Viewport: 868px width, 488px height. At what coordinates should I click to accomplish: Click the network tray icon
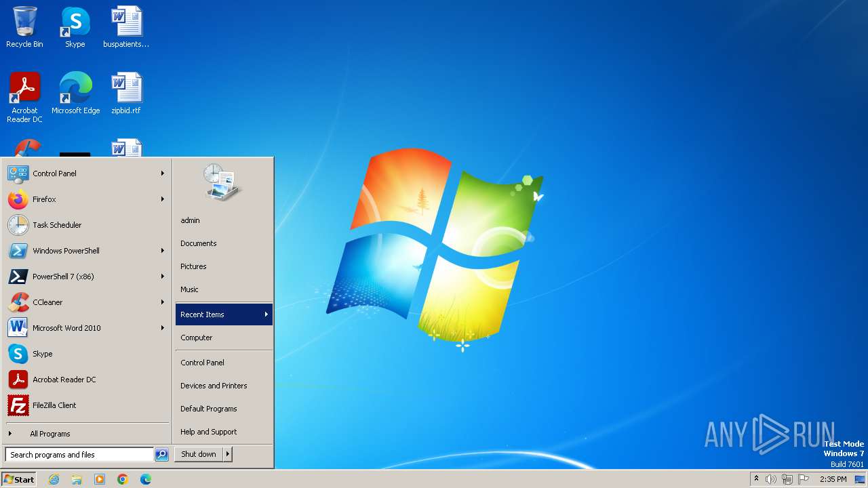coord(787,479)
